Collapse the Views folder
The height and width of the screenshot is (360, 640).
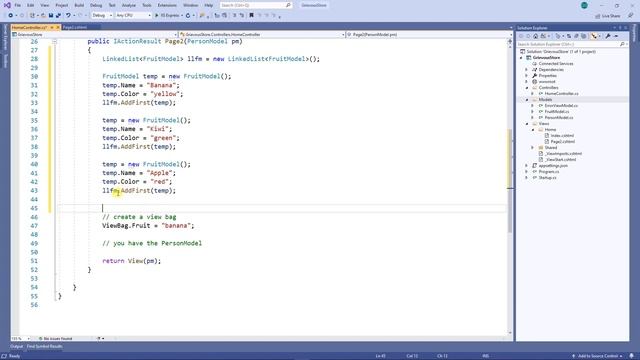click(x=527, y=124)
